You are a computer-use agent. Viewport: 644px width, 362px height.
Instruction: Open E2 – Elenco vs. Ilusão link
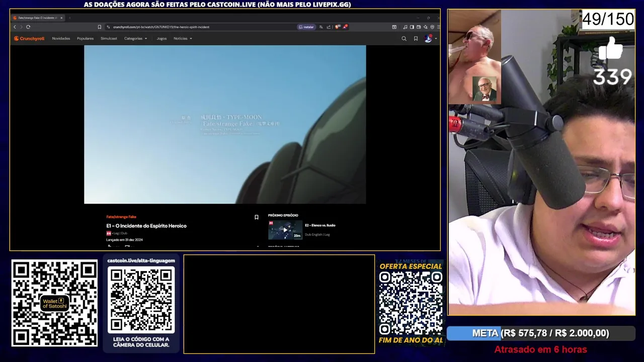coord(320,225)
